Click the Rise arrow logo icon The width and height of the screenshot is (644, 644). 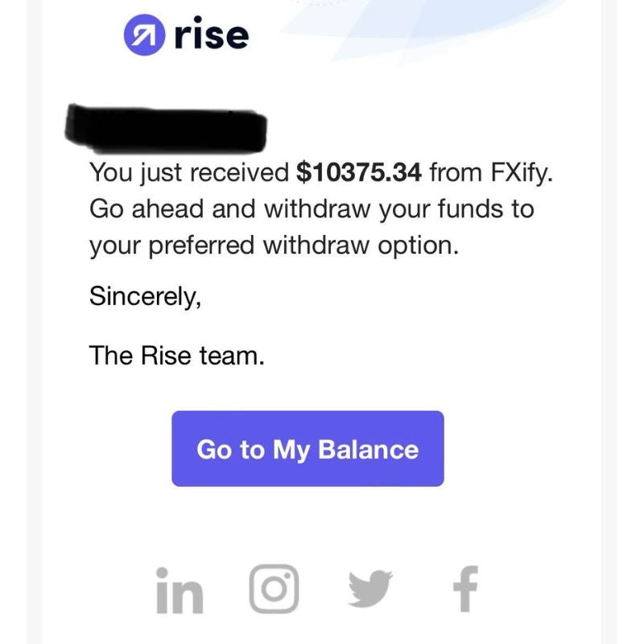[142, 36]
